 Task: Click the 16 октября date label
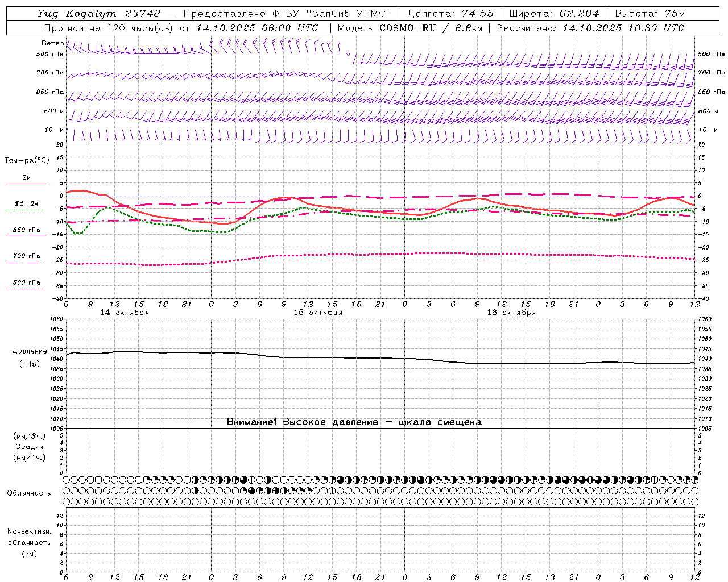point(511,313)
